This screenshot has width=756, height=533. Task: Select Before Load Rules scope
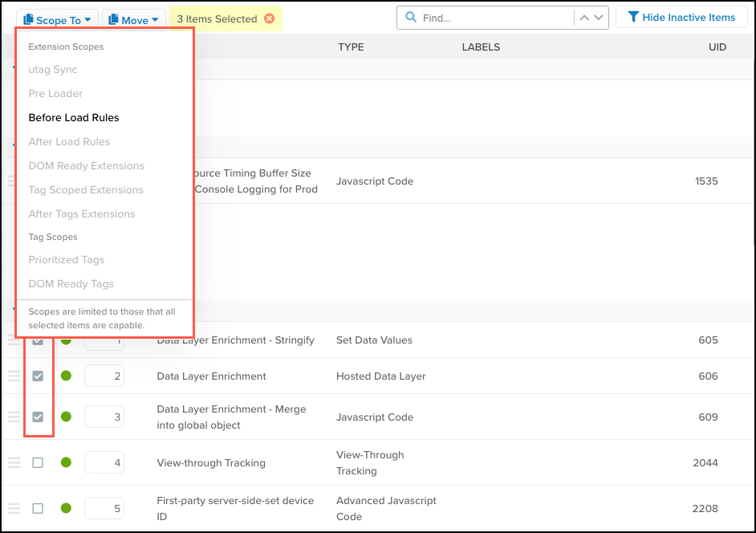tap(74, 118)
